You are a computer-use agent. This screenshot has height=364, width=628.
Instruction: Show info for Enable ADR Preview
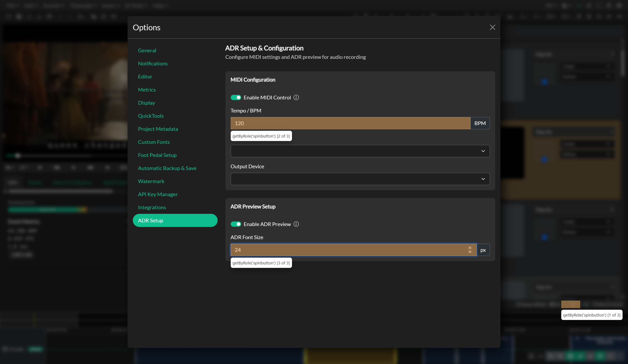pyautogui.click(x=296, y=224)
